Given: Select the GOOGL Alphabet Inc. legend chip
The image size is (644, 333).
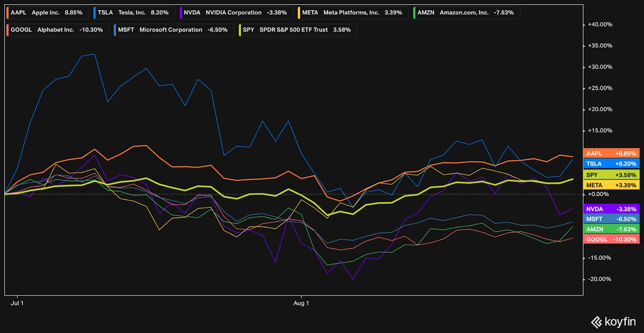Looking at the screenshot, I should click(58, 30).
